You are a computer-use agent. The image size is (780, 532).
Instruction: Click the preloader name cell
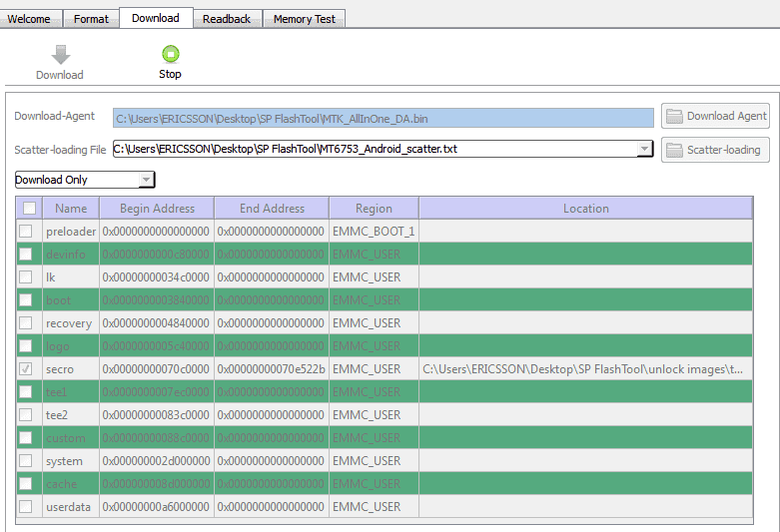click(x=71, y=232)
